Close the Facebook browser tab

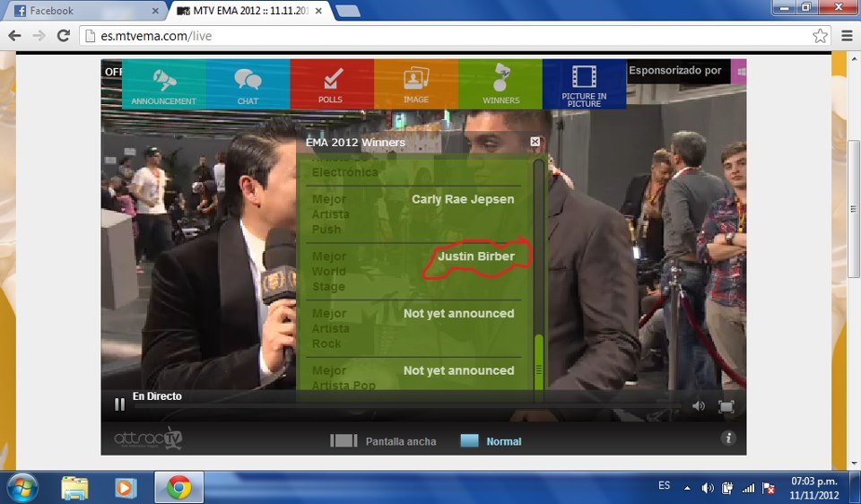(x=155, y=11)
